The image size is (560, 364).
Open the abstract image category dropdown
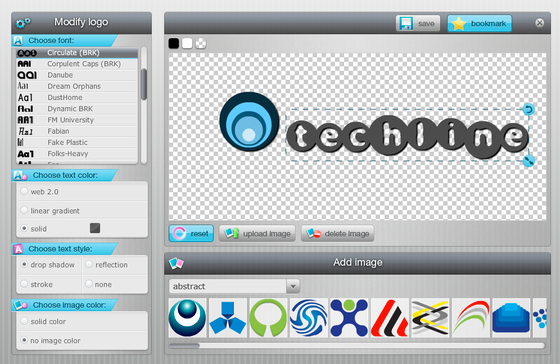[293, 286]
